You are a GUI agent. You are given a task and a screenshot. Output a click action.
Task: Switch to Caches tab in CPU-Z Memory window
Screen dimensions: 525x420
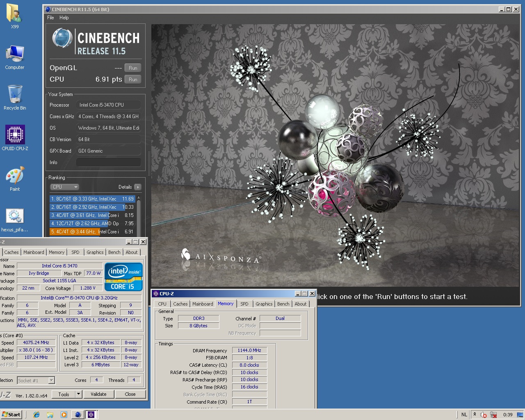coord(180,304)
